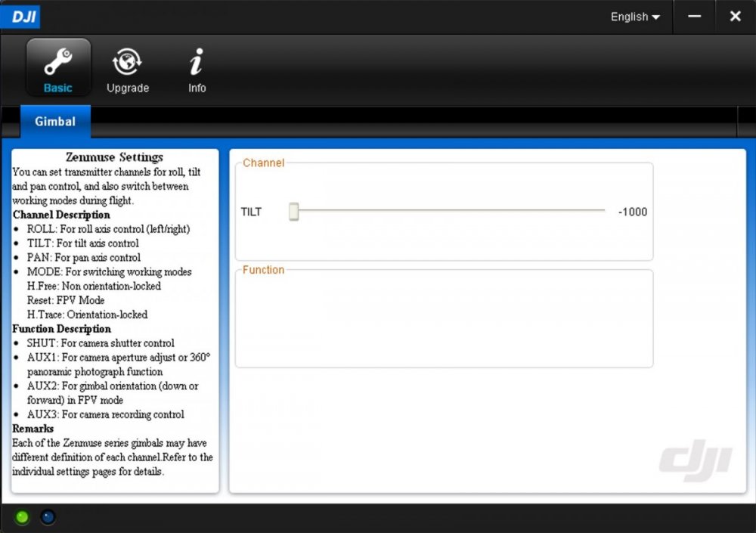This screenshot has height=533, width=756.
Task: Click the Function group heading
Action: [263, 270]
